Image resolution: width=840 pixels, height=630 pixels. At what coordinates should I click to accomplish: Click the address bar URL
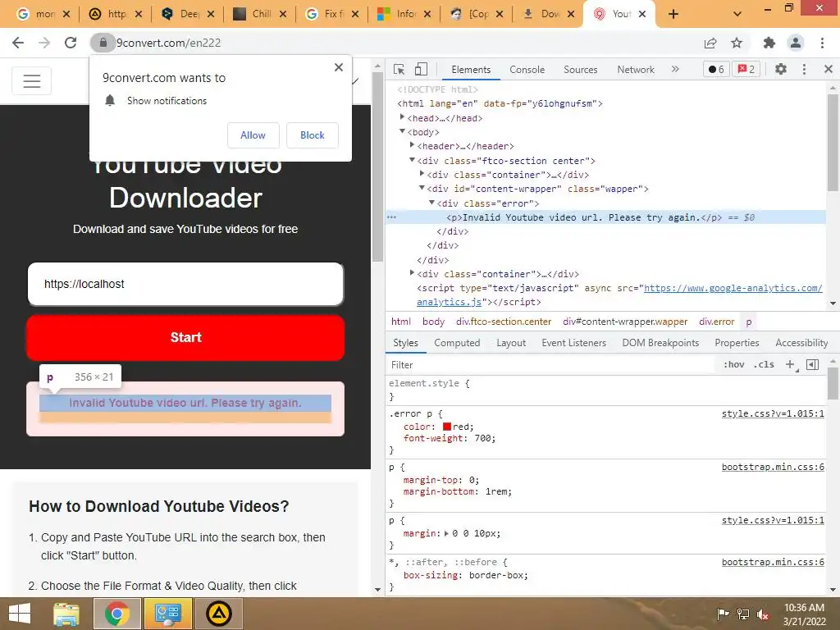[x=169, y=43]
